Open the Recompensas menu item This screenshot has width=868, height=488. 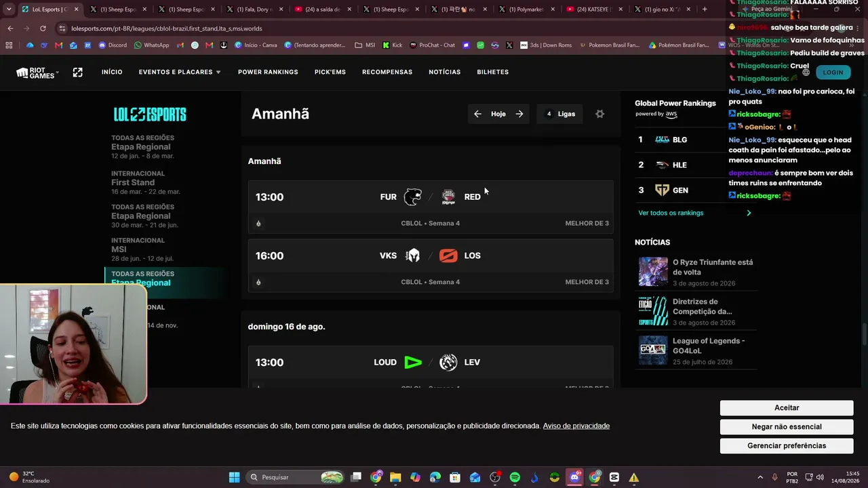pyautogui.click(x=387, y=72)
